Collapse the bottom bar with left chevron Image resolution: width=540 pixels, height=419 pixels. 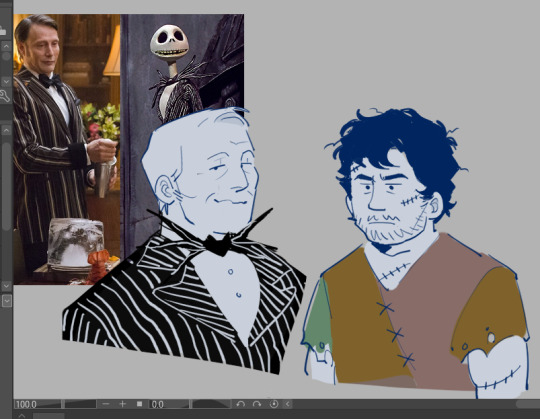click(x=288, y=404)
